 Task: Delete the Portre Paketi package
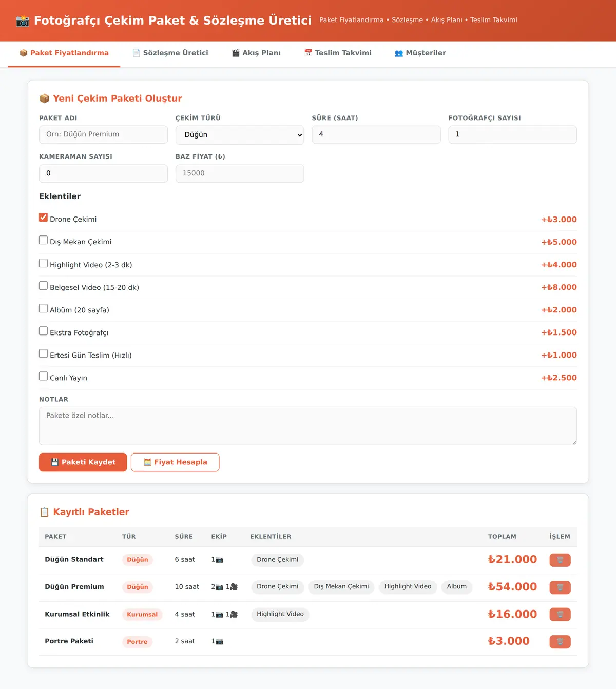click(x=560, y=641)
